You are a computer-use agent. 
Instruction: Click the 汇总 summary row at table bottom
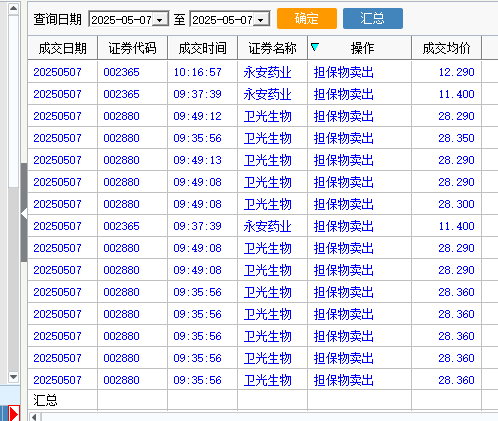click(x=263, y=400)
